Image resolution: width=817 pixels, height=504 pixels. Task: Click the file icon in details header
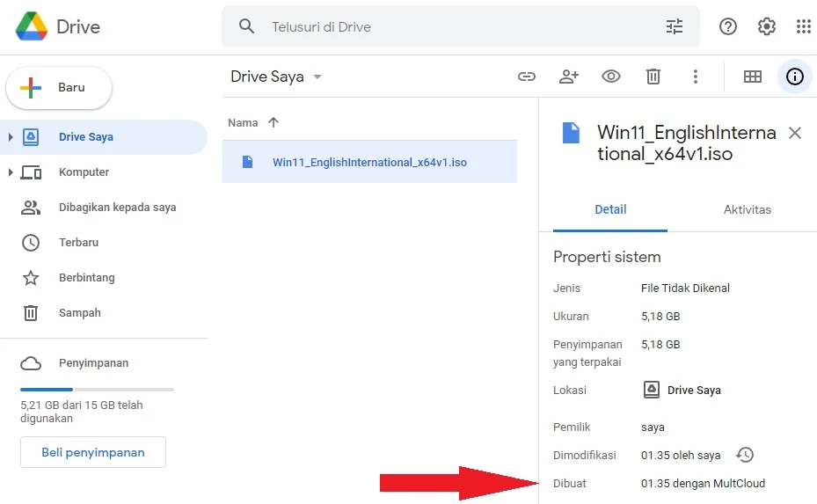coord(571,133)
